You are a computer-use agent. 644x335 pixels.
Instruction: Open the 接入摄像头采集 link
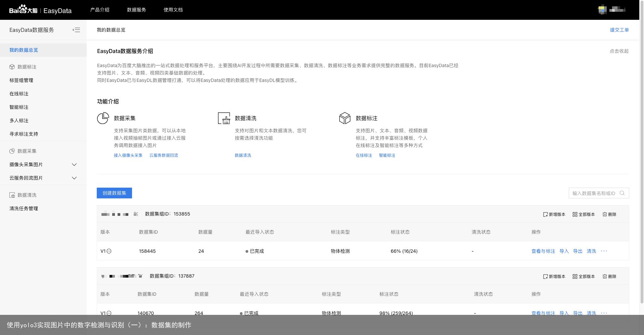coord(128,155)
